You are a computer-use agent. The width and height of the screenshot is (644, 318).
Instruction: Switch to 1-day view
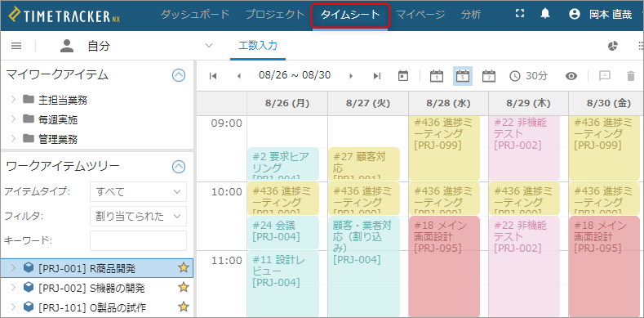click(x=437, y=76)
